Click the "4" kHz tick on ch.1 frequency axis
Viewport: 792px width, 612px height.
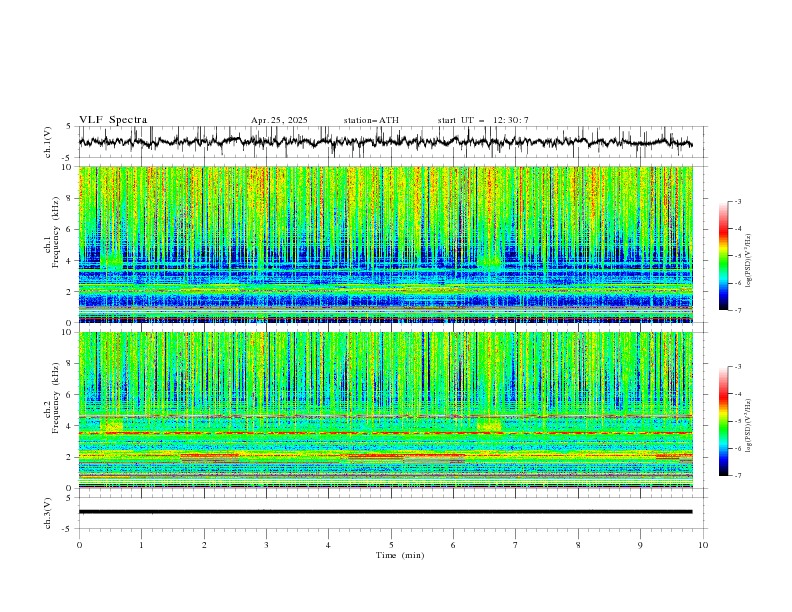pyautogui.click(x=69, y=261)
